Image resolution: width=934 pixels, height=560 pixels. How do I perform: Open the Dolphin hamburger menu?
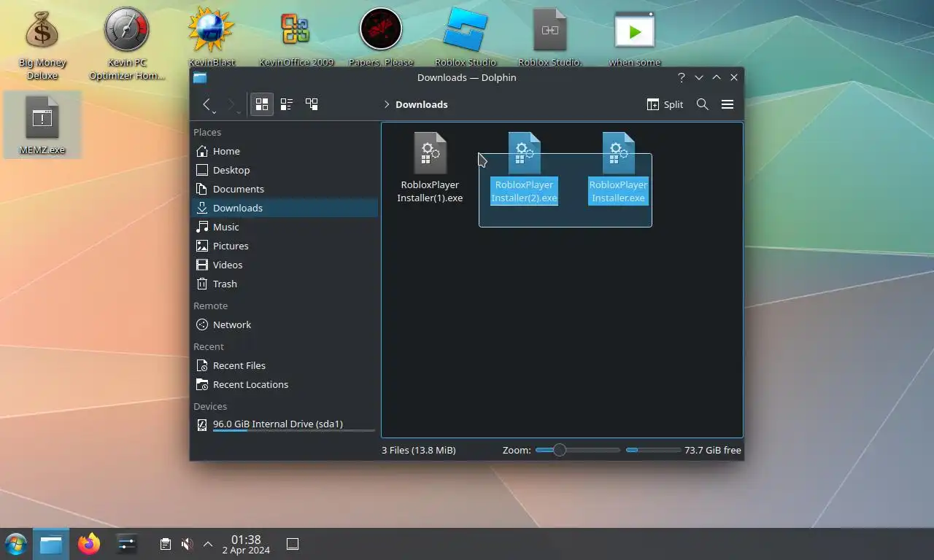click(727, 104)
